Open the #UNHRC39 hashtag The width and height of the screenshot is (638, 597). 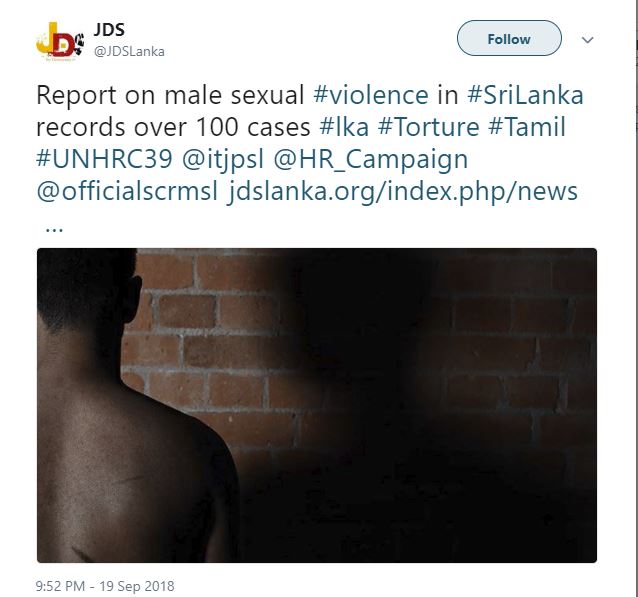click(x=105, y=158)
